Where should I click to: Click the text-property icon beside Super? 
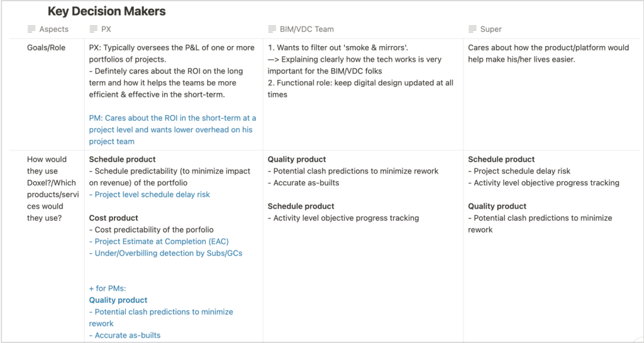(472, 29)
